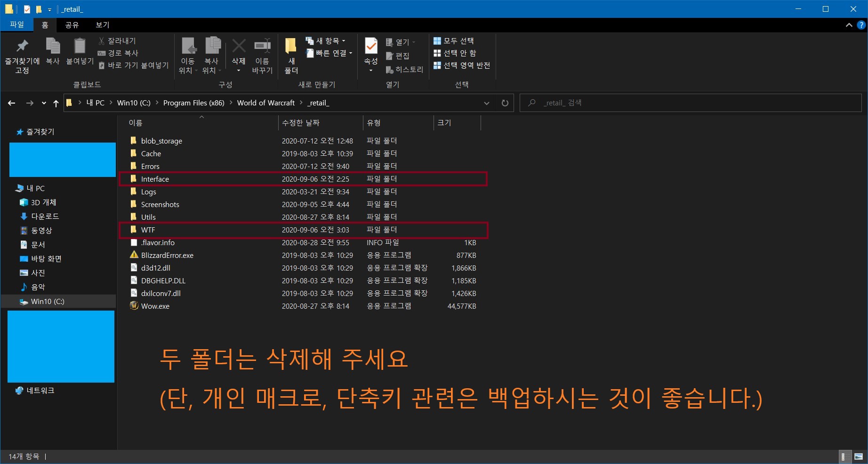Create a New folder (새 폴더)
The width and height of the screenshot is (868, 464).
pos(291,55)
